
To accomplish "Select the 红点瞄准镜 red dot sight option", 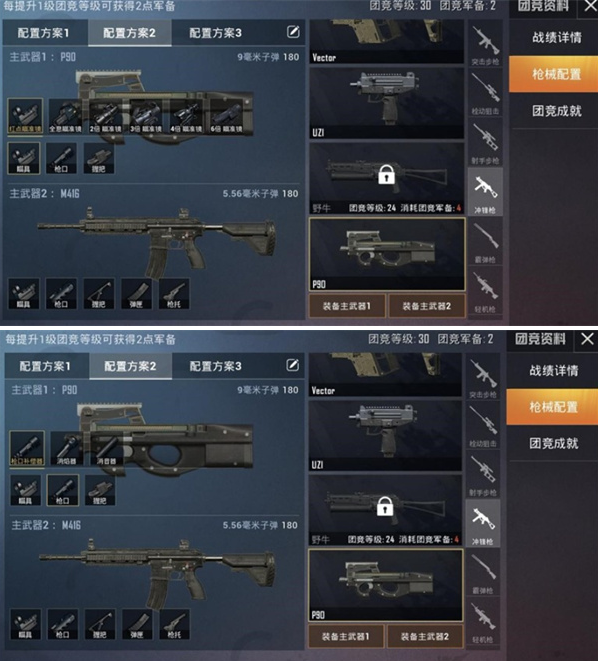I will click(x=25, y=116).
